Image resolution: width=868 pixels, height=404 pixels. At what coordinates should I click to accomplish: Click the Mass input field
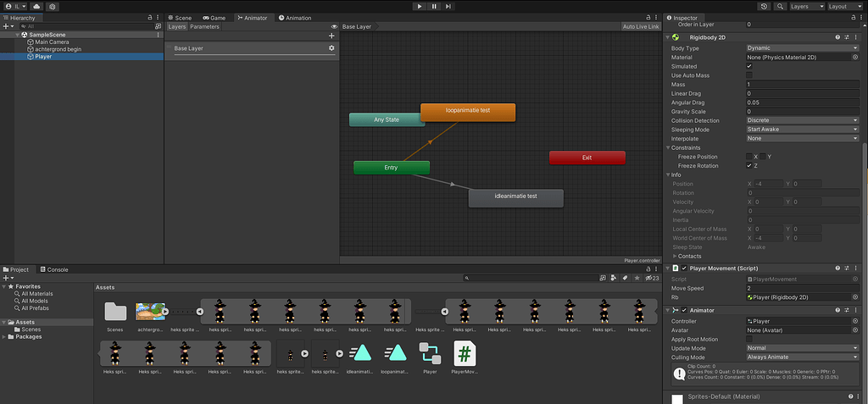click(x=802, y=85)
